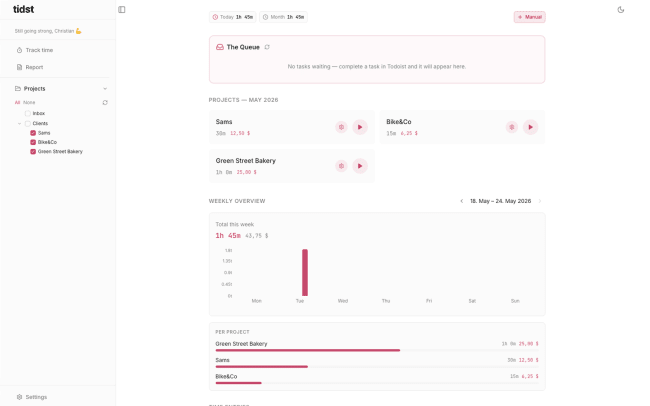Select All projects filter

[x=17, y=102]
